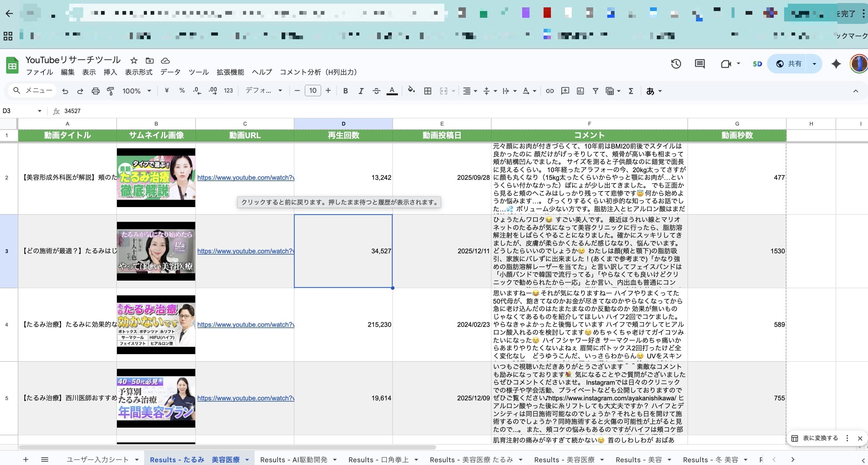The width and height of the screenshot is (868, 465).
Task: Open the insert chart icon
Action: (580, 91)
